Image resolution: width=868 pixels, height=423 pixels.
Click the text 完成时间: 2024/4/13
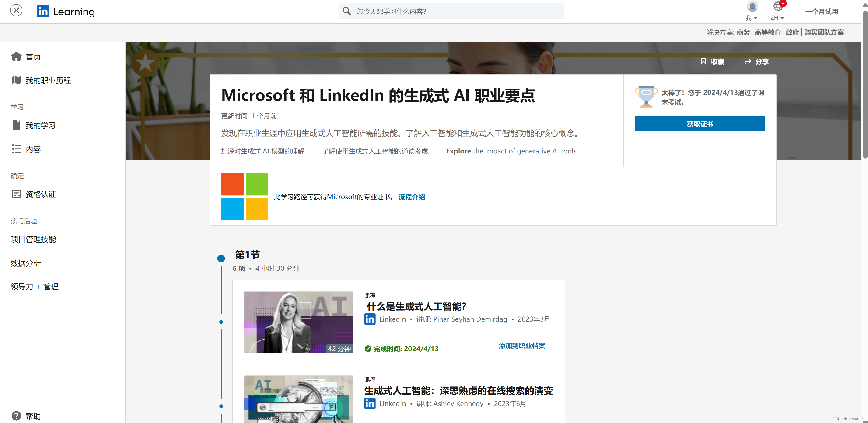(406, 349)
